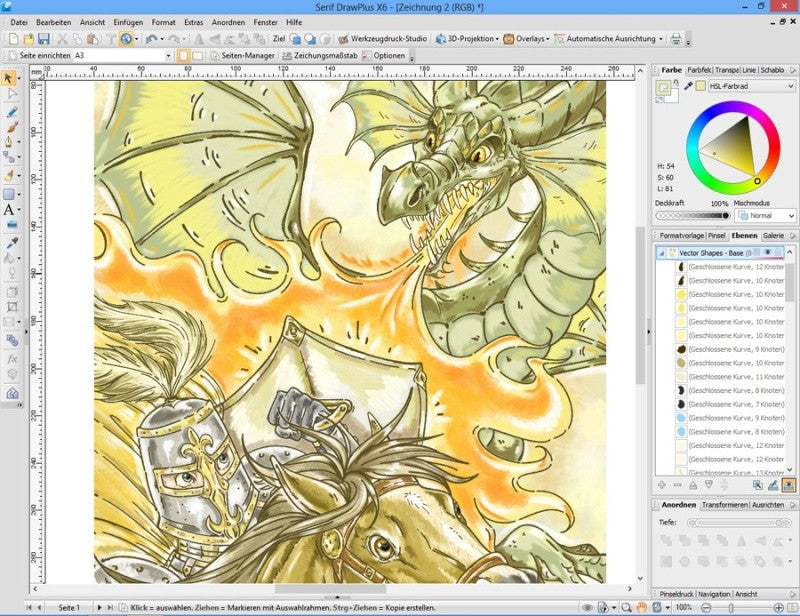800x616 pixels.
Task: Toggle landscape page orientation button
Action: [198, 56]
